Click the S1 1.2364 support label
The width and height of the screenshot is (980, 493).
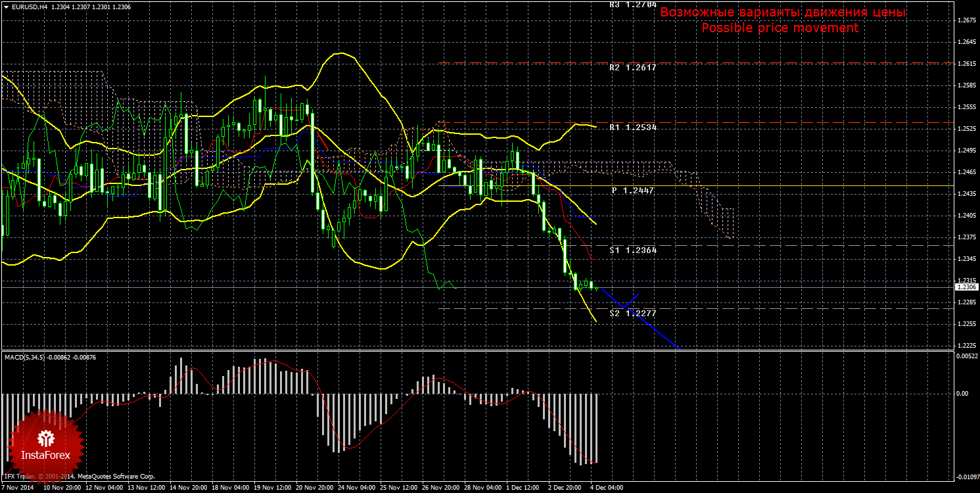point(632,250)
